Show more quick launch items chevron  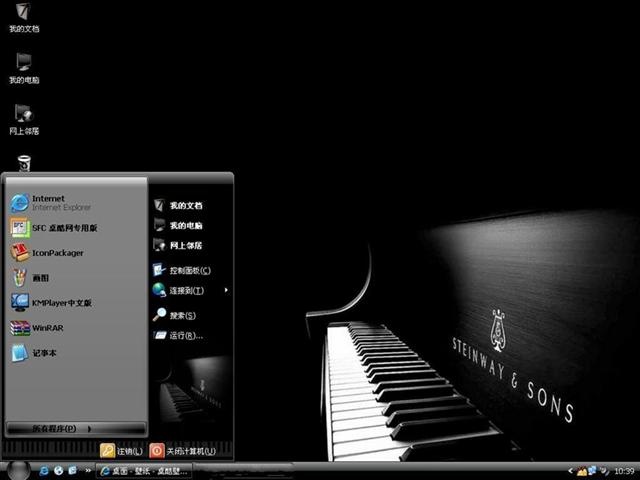(x=88, y=471)
